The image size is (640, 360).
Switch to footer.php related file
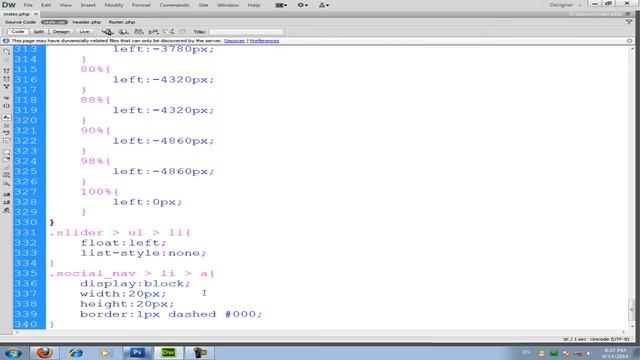coord(122,22)
